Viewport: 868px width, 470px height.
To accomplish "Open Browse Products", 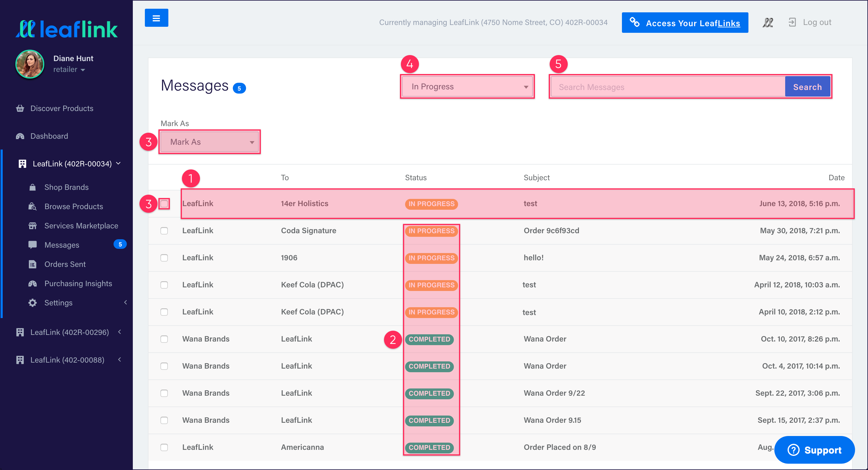I will pyautogui.click(x=74, y=206).
